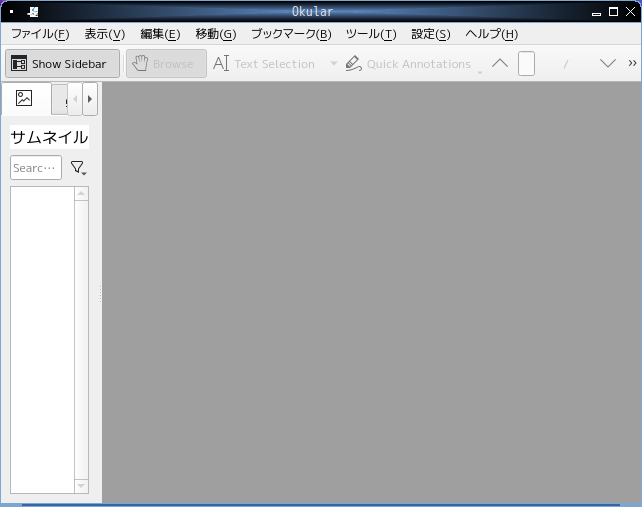Open the ツール(T) menu
The image size is (642, 507).
[371, 34]
